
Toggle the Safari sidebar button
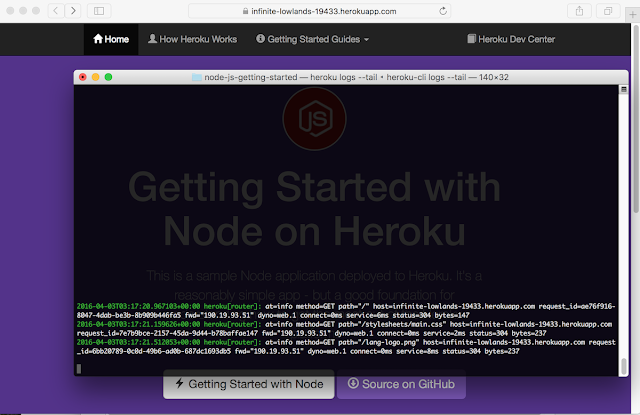click(x=99, y=11)
